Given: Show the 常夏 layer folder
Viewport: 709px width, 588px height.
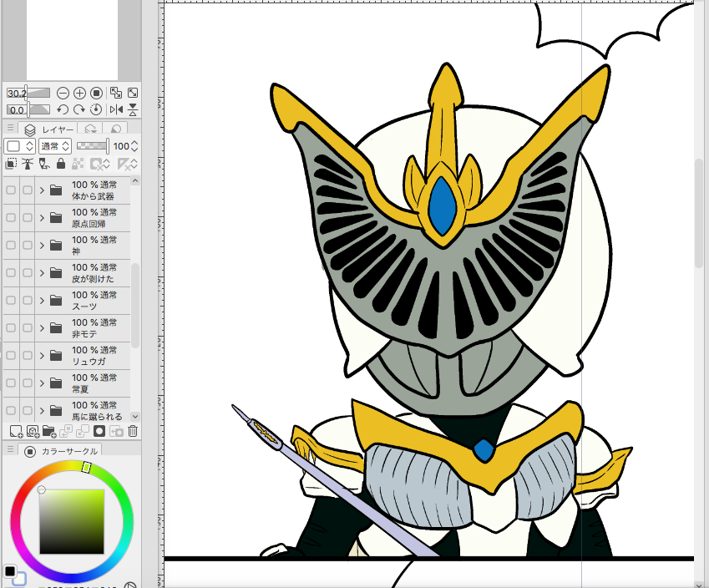Looking at the screenshot, I should pyautogui.click(x=11, y=383).
